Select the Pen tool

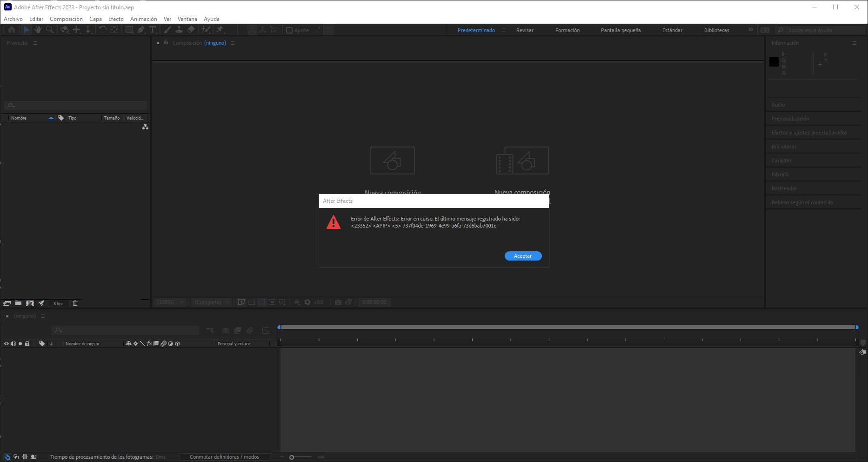coord(141,29)
